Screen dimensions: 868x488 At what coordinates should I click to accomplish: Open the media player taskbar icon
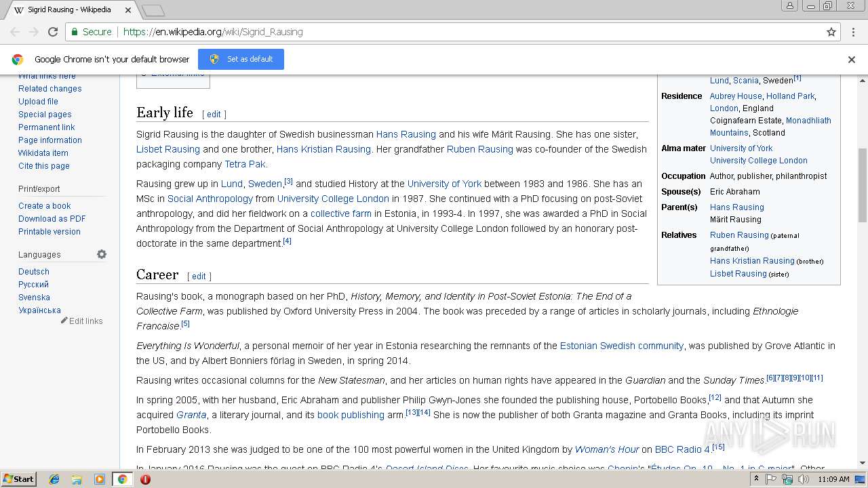point(100,479)
